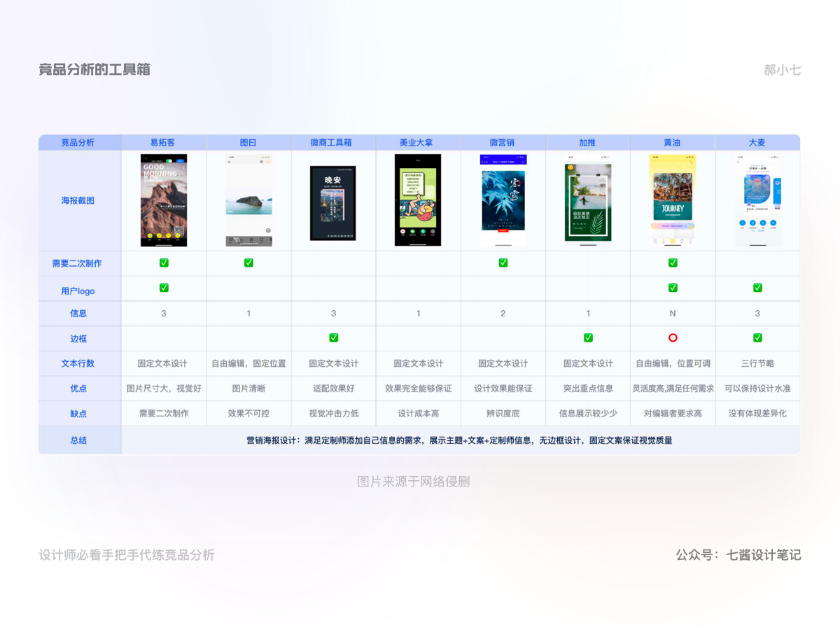Screen dimensions: 840x630
Task: Click the 边框 row label
Action: click(x=79, y=338)
